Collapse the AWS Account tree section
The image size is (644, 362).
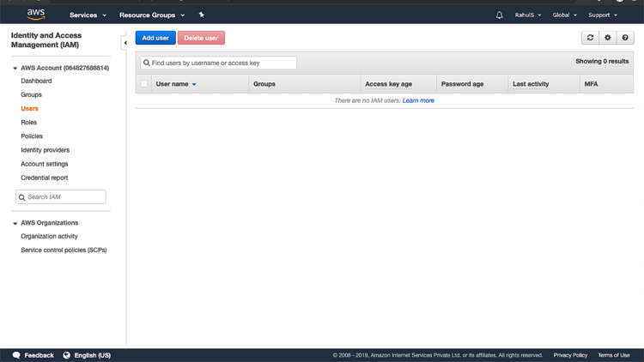pyautogui.click(x=15, y=68)
